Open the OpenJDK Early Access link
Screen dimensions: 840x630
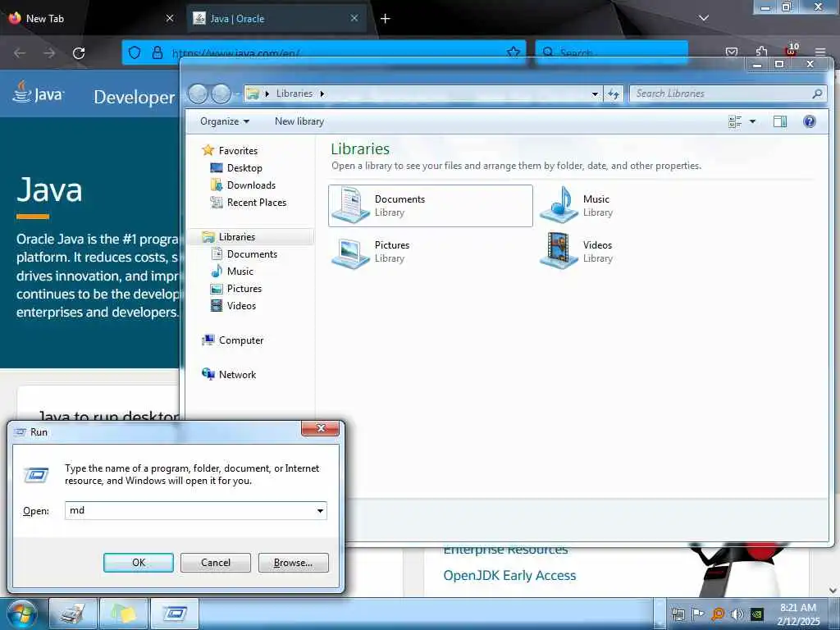coord(509,575)
